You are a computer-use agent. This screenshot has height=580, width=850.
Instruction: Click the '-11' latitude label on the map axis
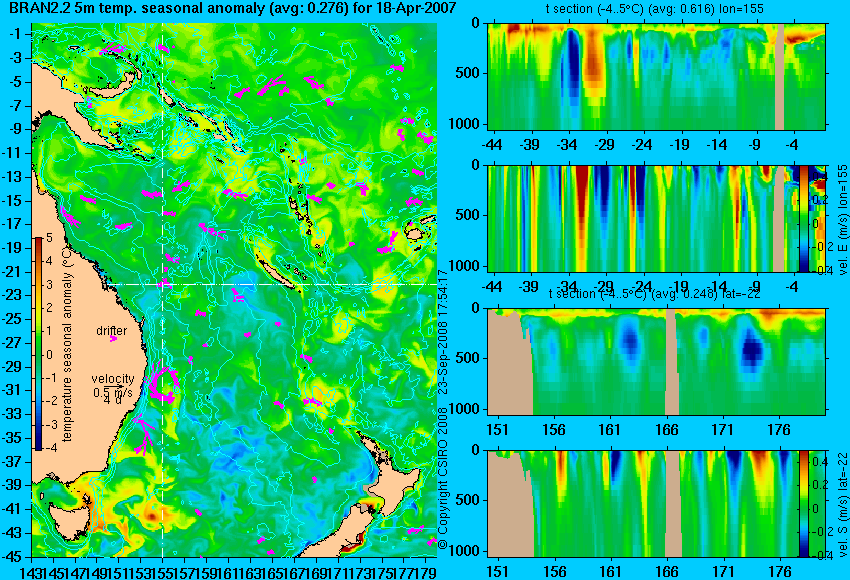coord(13,153)
